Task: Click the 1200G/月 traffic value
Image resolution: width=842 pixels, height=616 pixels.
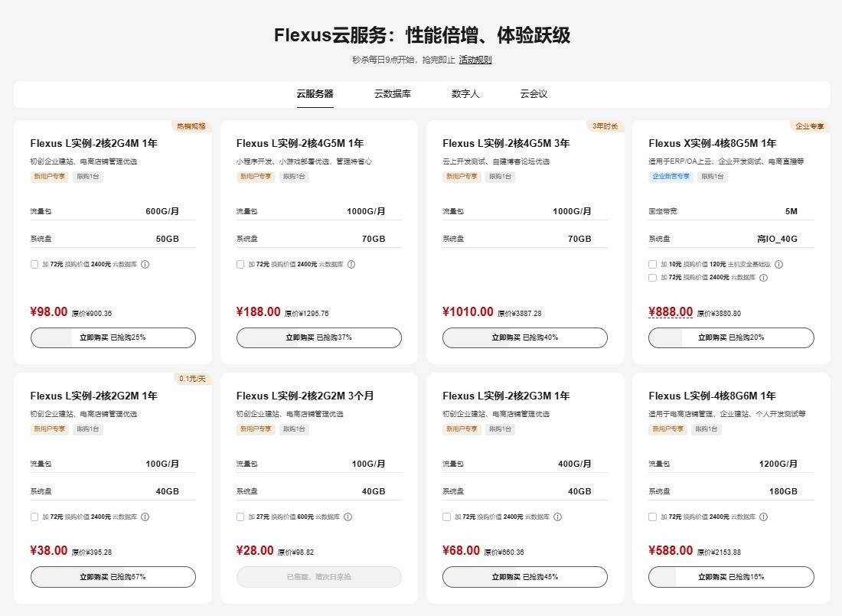Action: pos(778,464)
